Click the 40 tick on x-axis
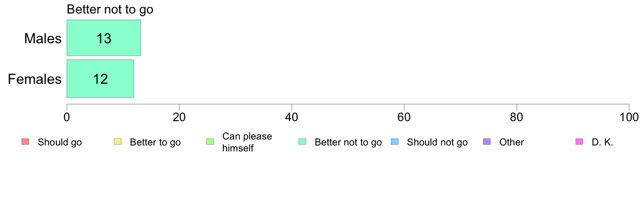The width and height of the screenshot is (644, 199). (x=292, y=117)
